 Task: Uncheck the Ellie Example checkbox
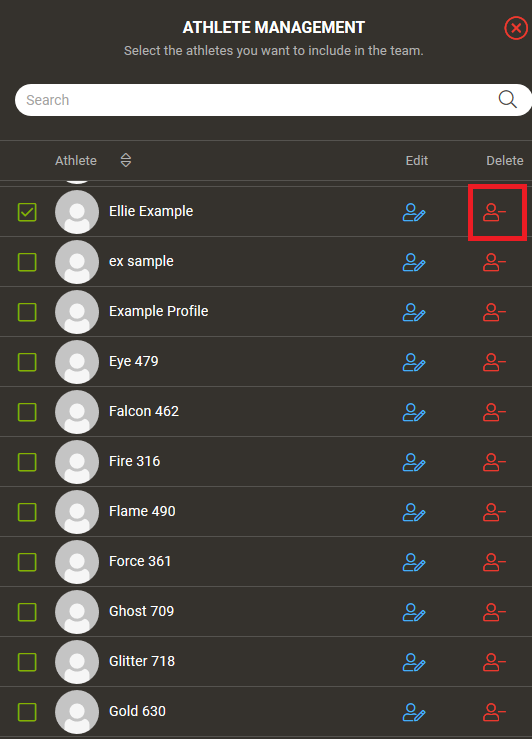click(x=27, y=212)
